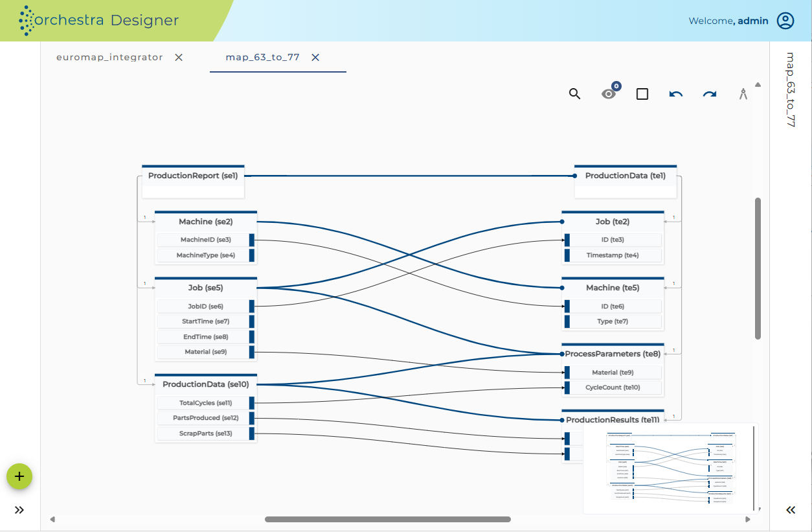Select the ProductionResults (te11) node header
812x532 pixels.
coord(613,420)
